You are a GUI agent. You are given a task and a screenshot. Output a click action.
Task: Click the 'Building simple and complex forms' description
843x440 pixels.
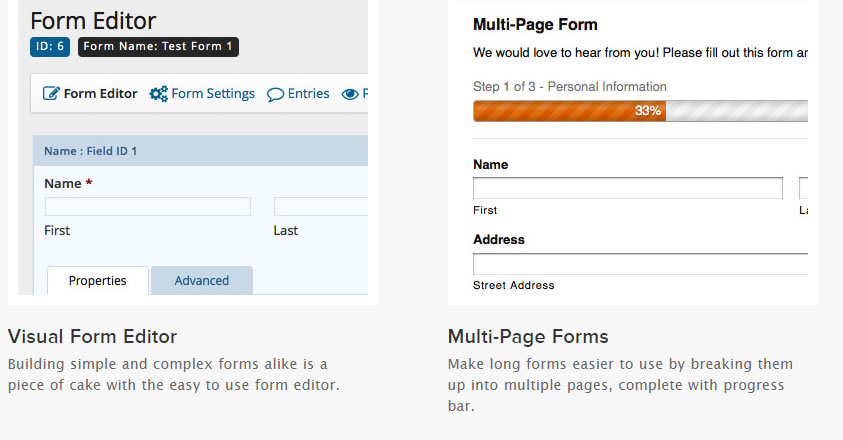pos(174,374)
